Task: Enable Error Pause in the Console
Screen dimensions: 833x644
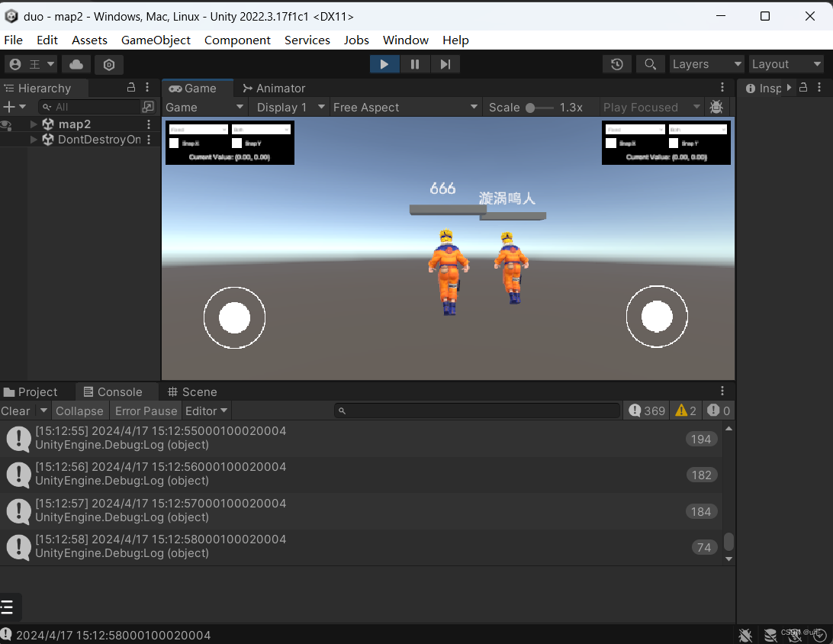Action: (146, 411)
